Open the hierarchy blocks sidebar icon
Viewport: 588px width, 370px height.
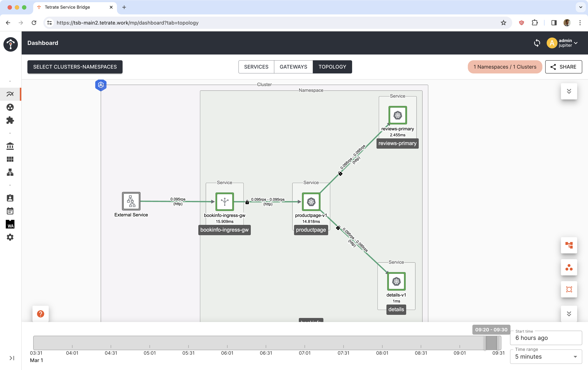click(x=10, y=172)
